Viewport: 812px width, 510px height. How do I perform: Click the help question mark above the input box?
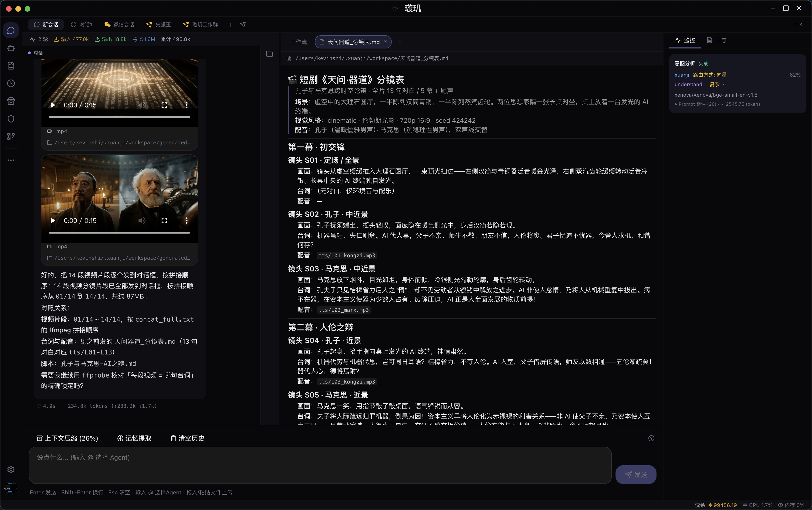pyautogui.click(x=651, y=438)
